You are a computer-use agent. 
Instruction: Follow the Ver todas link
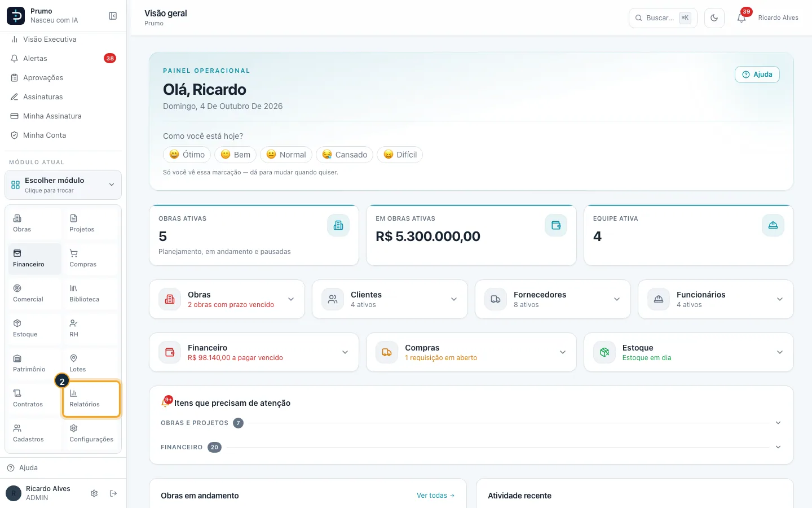pos(435,496)
